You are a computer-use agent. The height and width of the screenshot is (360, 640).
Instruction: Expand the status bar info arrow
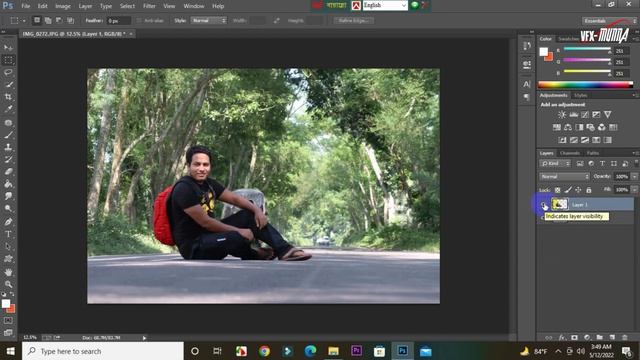(144, 338)
